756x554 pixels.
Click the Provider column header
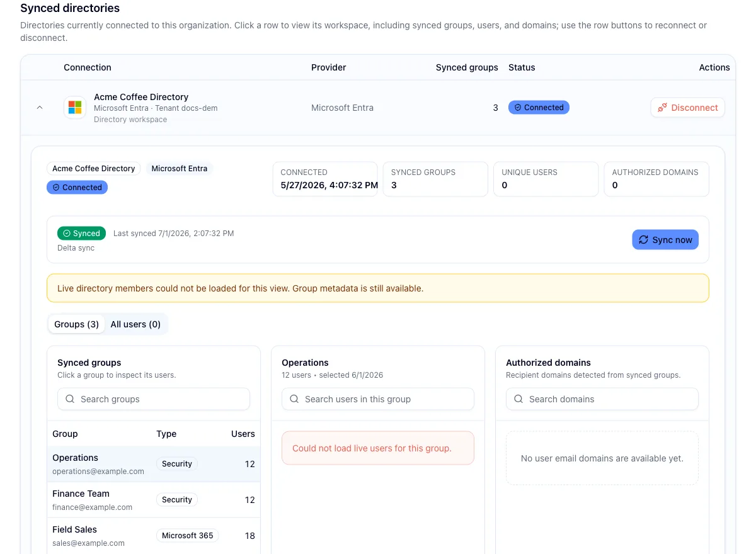pyautogui.click(x=329, y=67)
